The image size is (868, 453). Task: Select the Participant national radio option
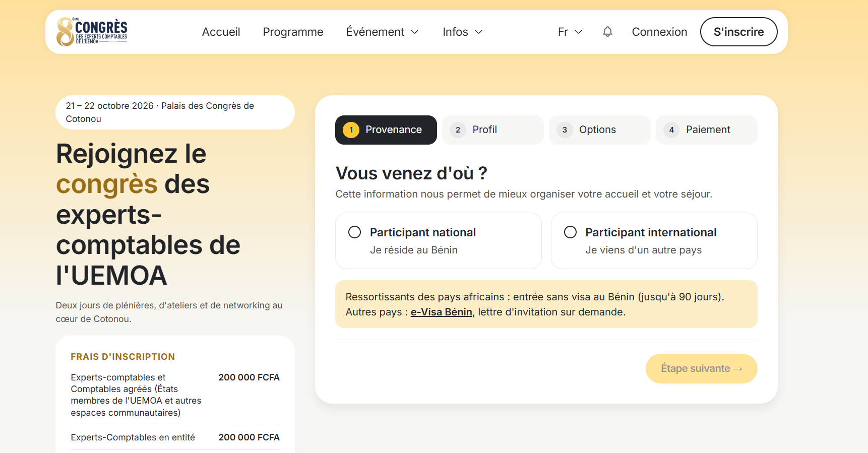[x=438, y=241]
